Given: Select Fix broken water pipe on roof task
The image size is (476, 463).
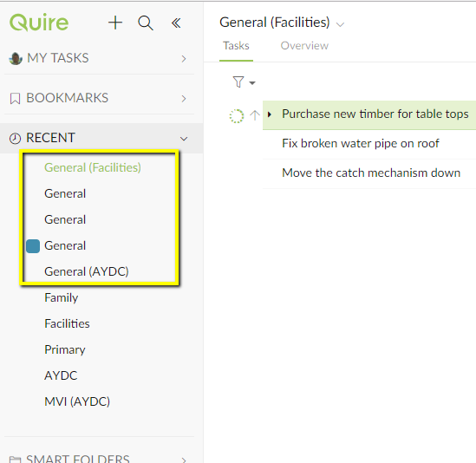Looking at the screenshot, I should pyautogui.click(x=361, y=143).
